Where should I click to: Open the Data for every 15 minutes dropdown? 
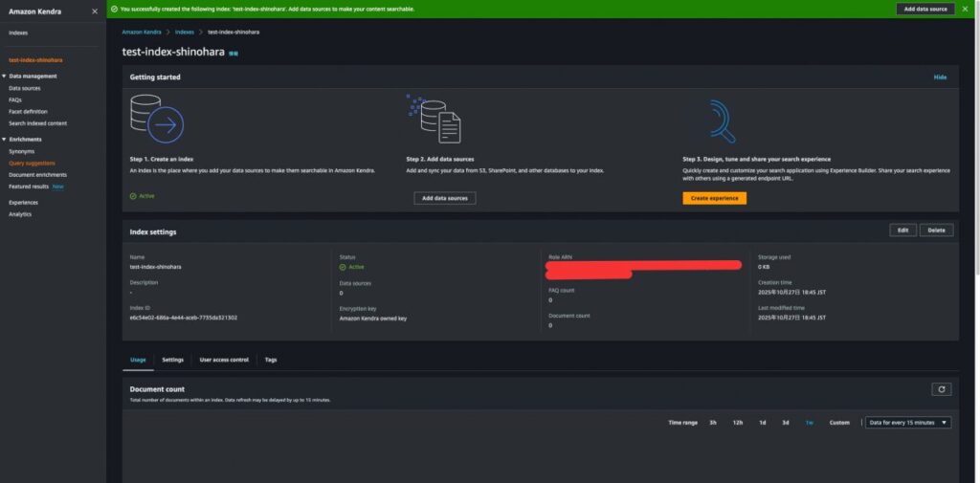click(x=907, y=422)
